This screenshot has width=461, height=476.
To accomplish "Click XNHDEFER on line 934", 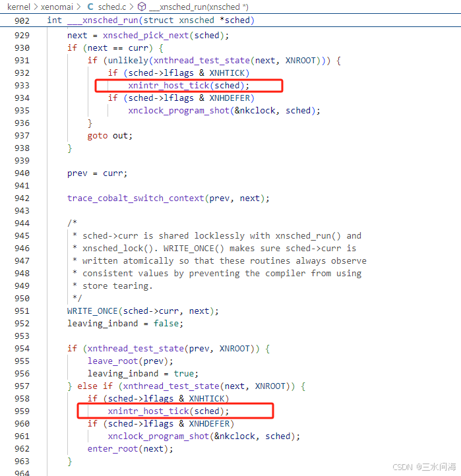I will 230,98.
